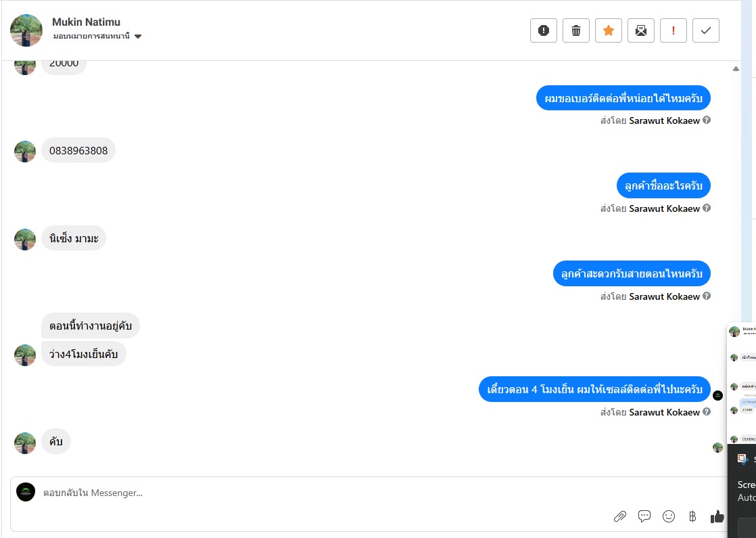
Task: Click the last customer message bubble
Action: pos(56,441)
